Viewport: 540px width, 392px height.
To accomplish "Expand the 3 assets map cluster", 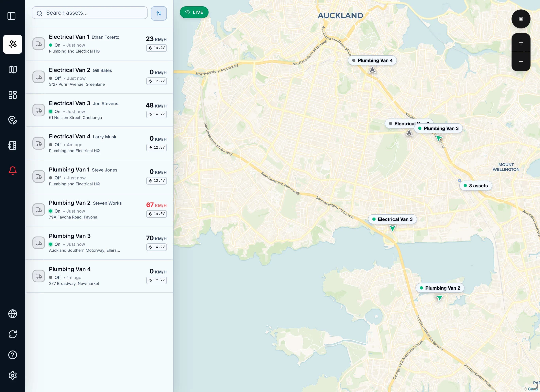I will 476,186.
